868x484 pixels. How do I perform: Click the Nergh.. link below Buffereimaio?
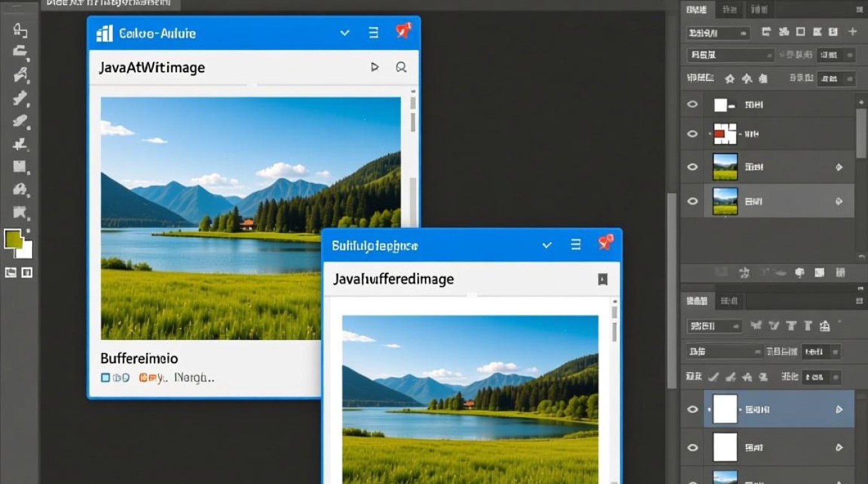[194, 378]
